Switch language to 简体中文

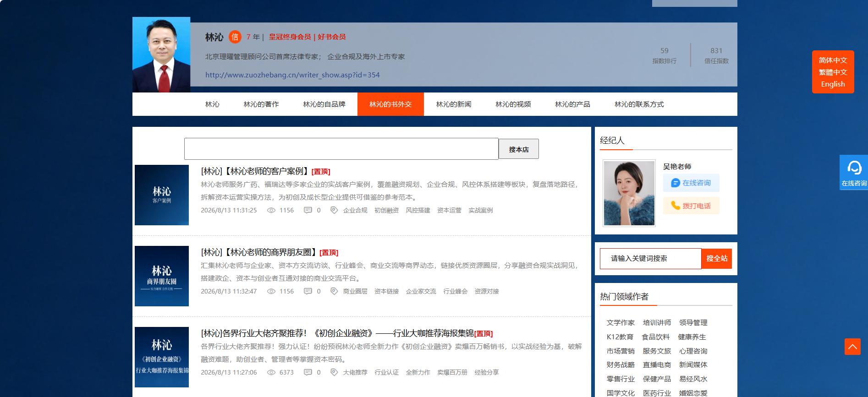(x=833, y=60)
